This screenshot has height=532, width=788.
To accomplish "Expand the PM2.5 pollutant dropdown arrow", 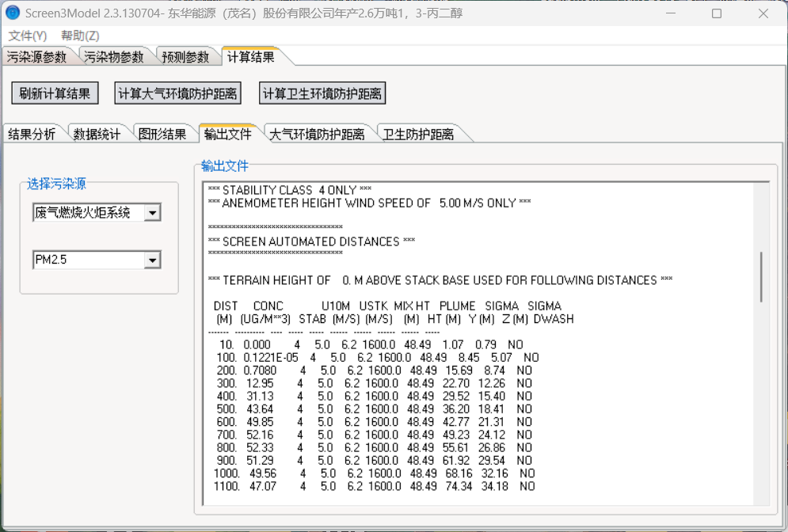I will tap(152, 260).
